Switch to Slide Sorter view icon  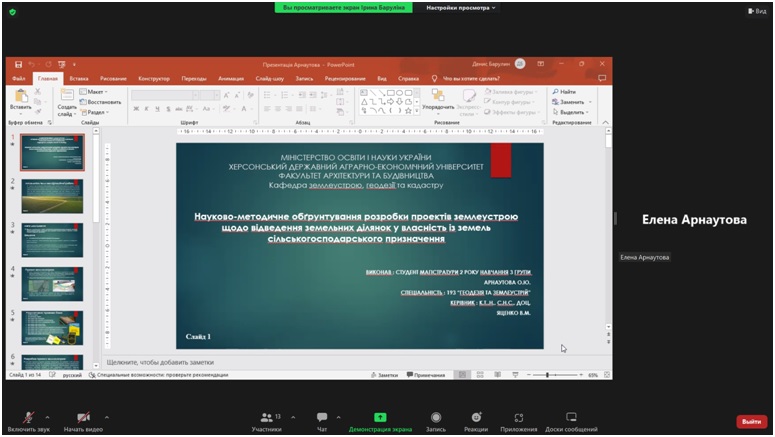click(480, 375)
